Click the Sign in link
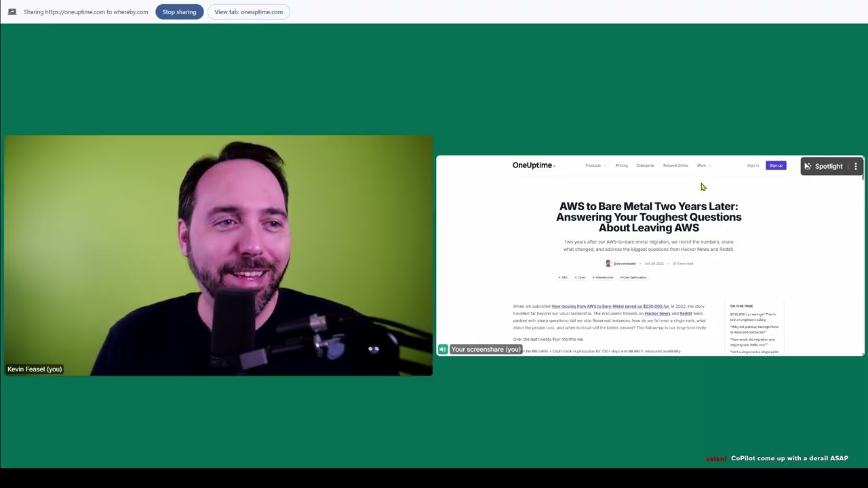This screenshot has width=868, height=488. click(x=753, y=165)
